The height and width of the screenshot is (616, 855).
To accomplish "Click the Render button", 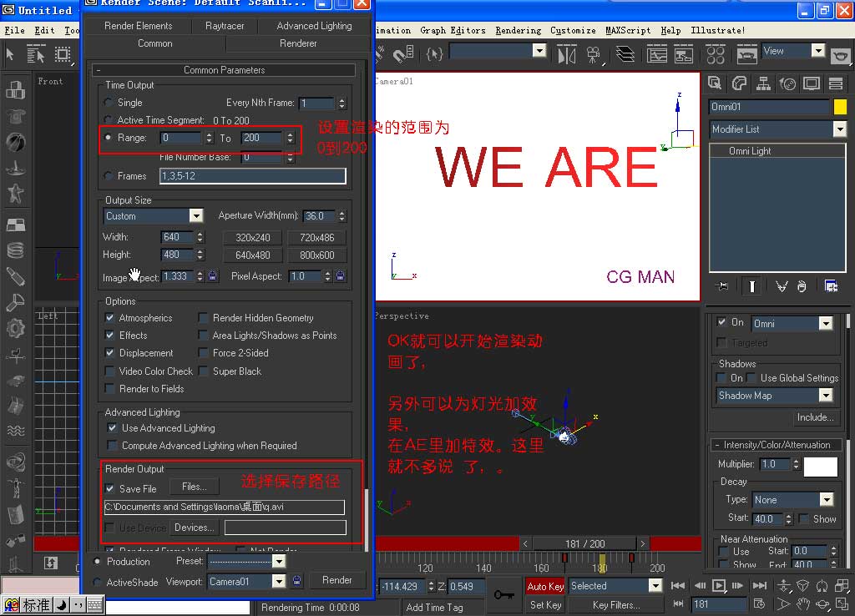I will tap(337, 580).
